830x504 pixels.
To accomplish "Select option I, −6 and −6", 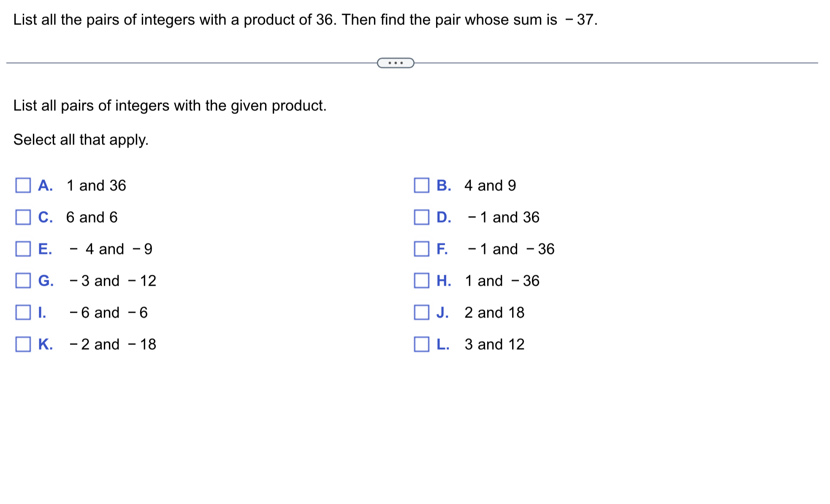I will [x=24, y=312].
